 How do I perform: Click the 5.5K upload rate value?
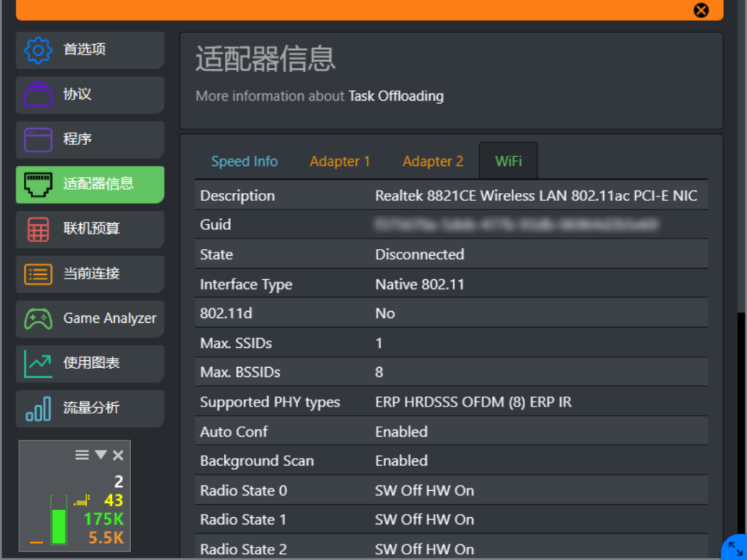106,538
